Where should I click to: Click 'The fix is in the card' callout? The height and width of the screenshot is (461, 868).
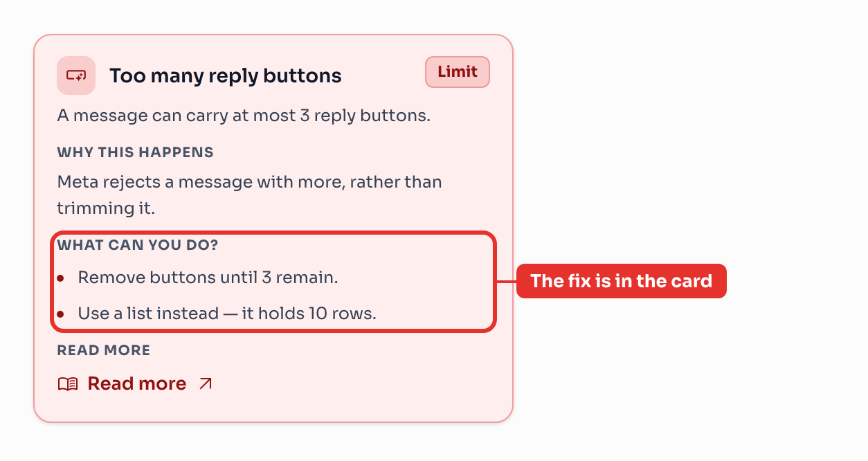pyautogui.click(x=622, y=281)
